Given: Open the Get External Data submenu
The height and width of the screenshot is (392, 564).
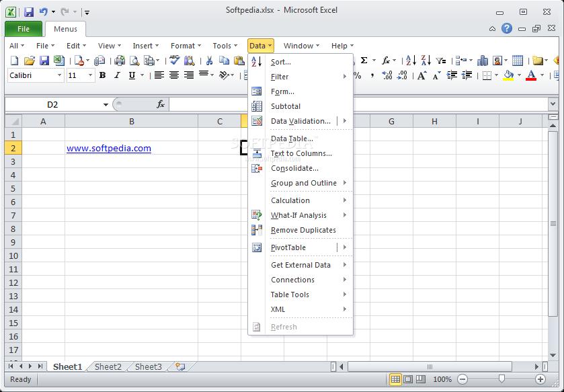Looking at the screenshot, I should tap(300, 265).
